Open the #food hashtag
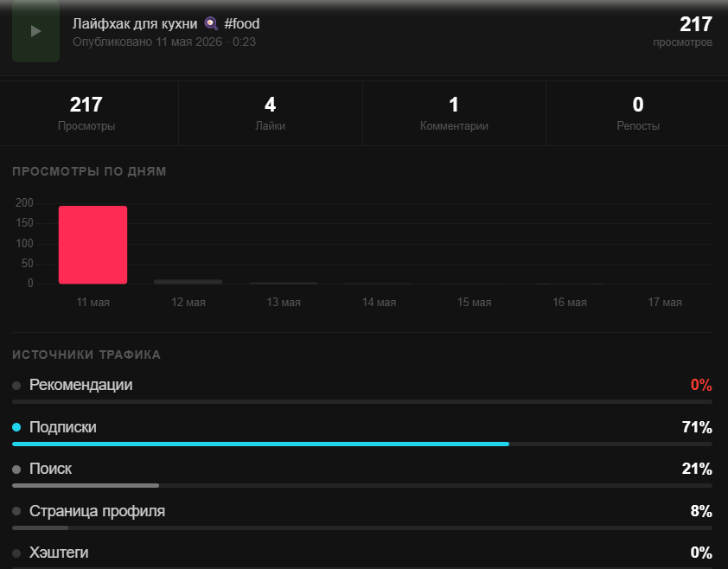The image size is (728, 569). [x=242, y=23]
